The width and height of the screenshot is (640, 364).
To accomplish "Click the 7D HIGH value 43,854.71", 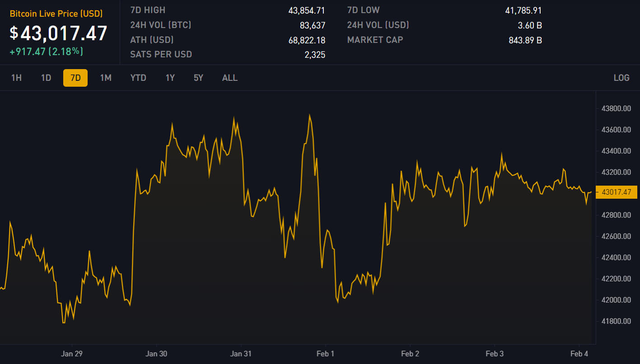I will pos(307,10).
